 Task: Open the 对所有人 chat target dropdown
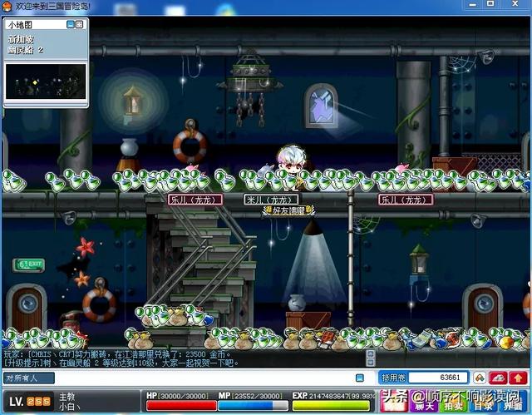(x=29, y=378)
